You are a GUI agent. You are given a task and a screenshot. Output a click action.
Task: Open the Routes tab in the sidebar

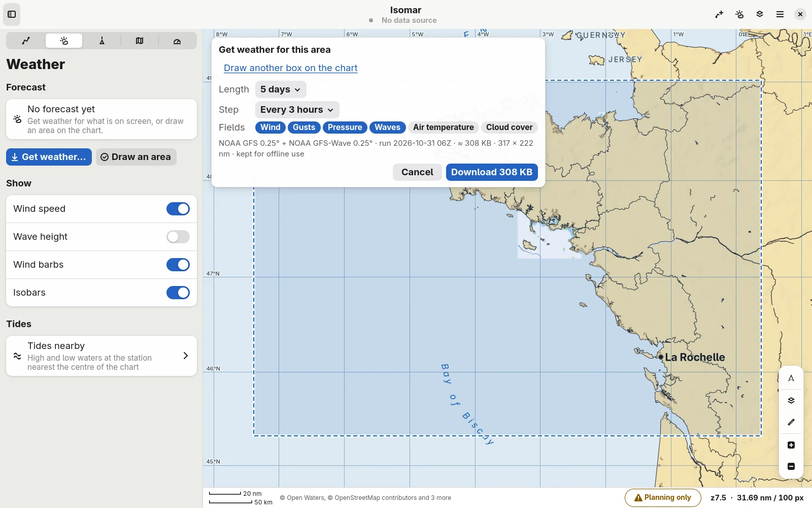tap(26, 41)
